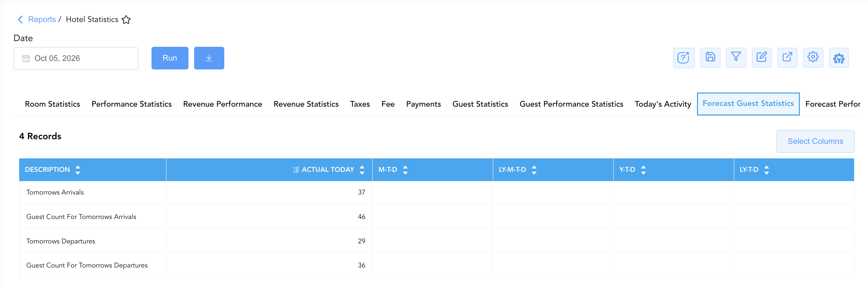Select the Tomorrows Arrivals row label
This screenshot has width=868, height=287.
click(55, 192)
